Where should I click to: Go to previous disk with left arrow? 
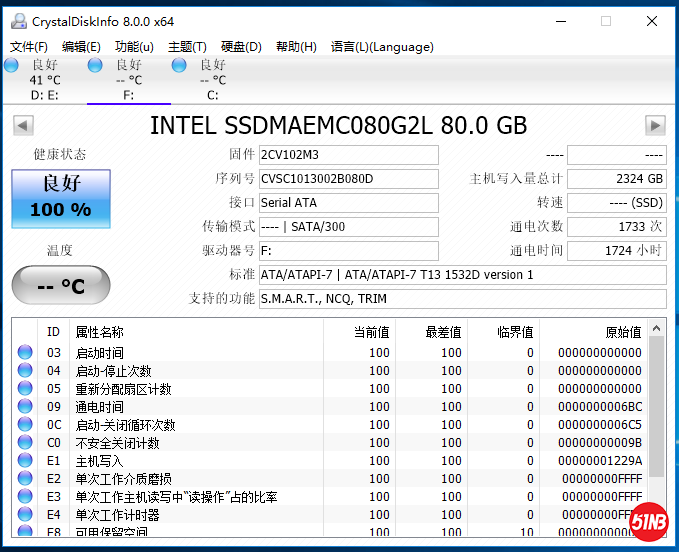(23, 125)
